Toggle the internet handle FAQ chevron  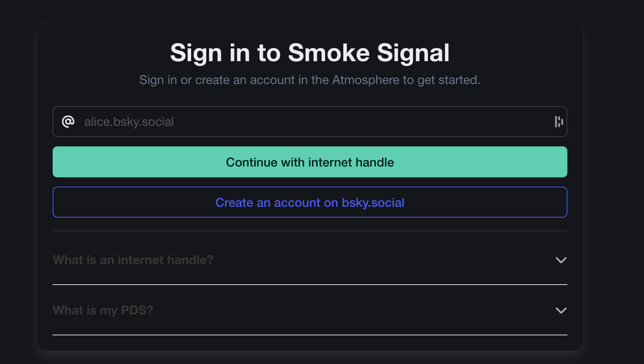click(x=561, y=260)
